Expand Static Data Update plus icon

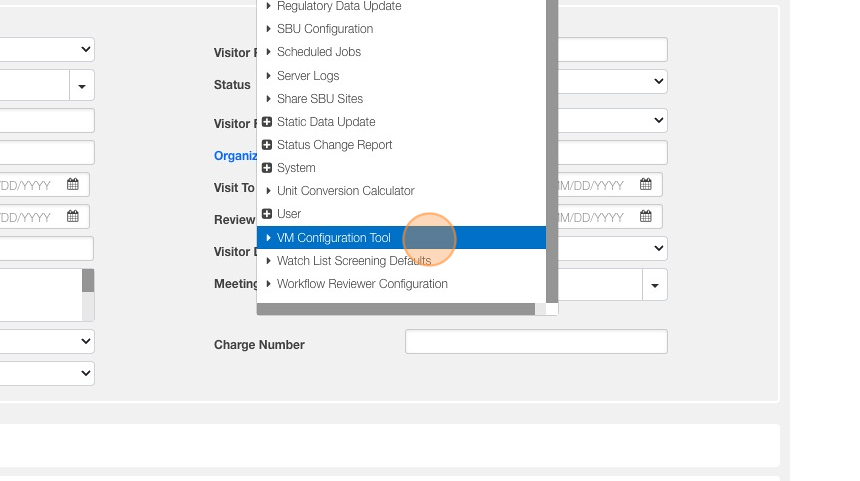pyautogui.click(x=267, y=122)
